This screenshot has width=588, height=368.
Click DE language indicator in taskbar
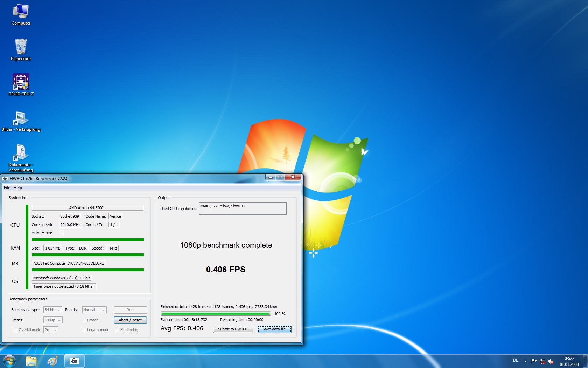[516, 360]
